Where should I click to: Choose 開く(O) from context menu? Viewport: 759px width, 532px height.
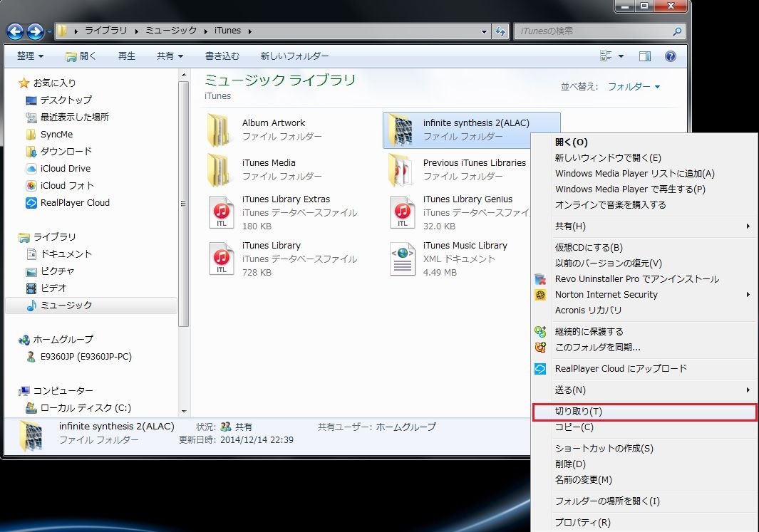(645, 142)
